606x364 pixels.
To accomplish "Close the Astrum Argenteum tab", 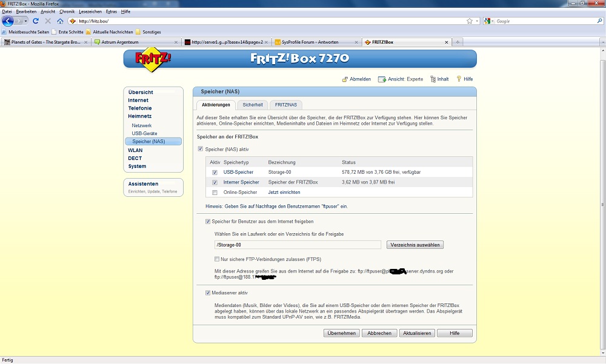I will coord(176,42).
